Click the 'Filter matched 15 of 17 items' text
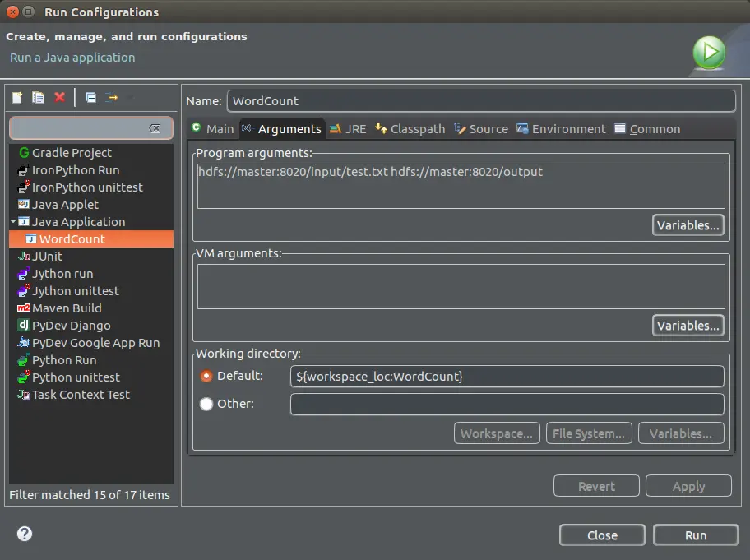 click(90, 494)
